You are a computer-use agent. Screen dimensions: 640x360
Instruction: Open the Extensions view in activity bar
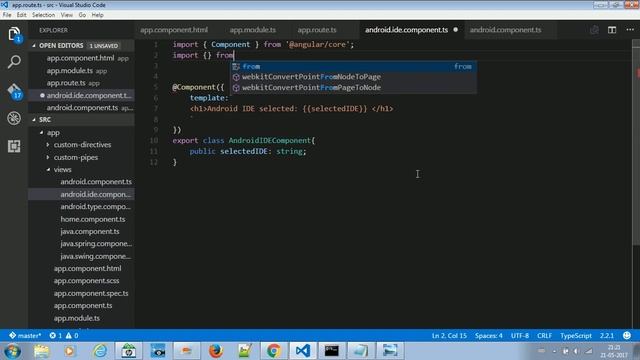[x=14, y=146]
